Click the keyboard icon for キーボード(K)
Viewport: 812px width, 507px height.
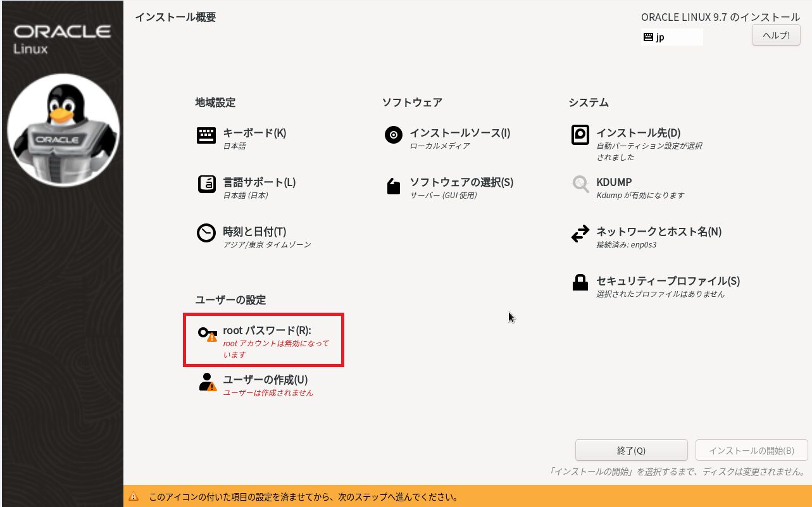point(206,135)
